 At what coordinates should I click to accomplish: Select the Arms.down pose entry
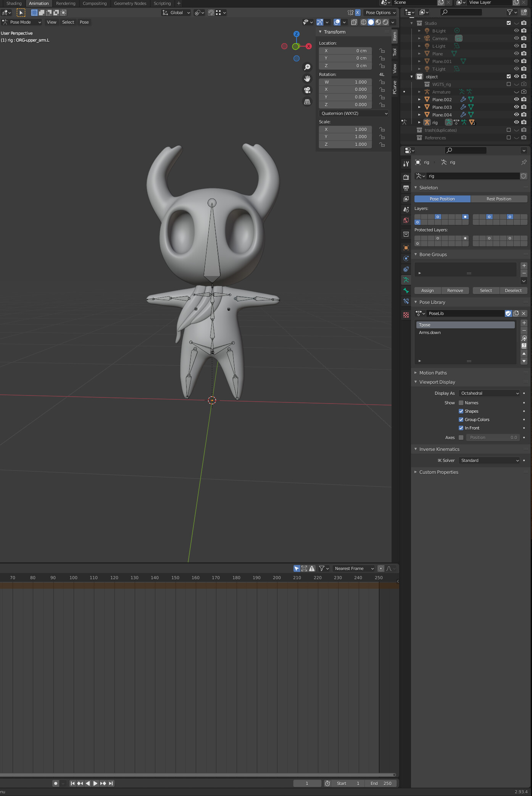tap(465, 333)
